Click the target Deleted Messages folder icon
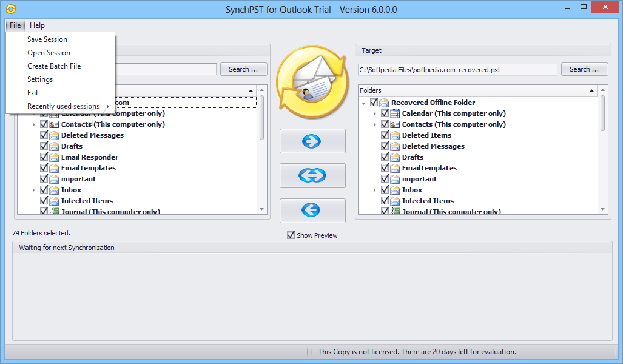The image size is (623, 364). (394, 146)
